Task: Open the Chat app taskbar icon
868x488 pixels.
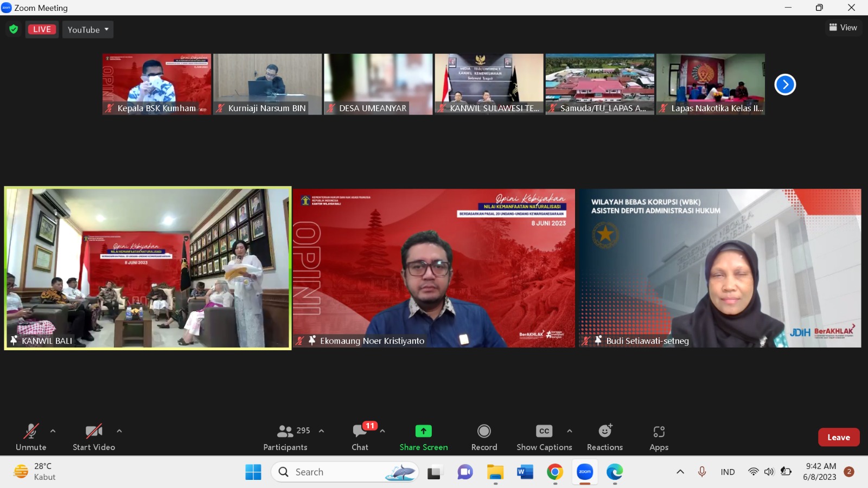Action: 465,472
